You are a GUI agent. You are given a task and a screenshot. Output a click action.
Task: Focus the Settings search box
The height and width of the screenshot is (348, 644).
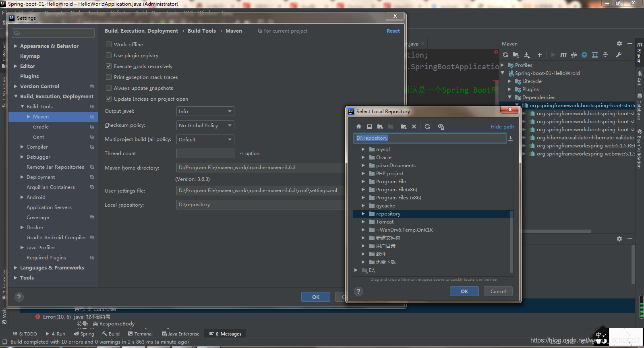point(53,33)
